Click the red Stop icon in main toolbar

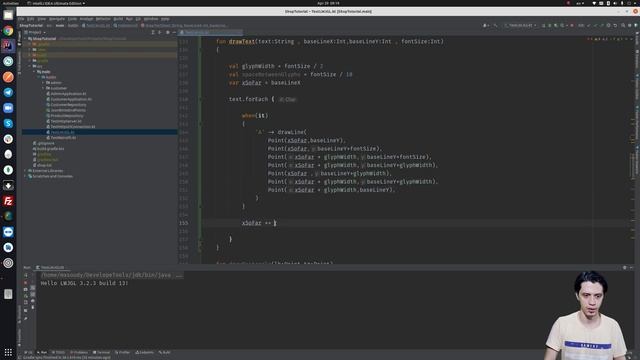point(572,25)
